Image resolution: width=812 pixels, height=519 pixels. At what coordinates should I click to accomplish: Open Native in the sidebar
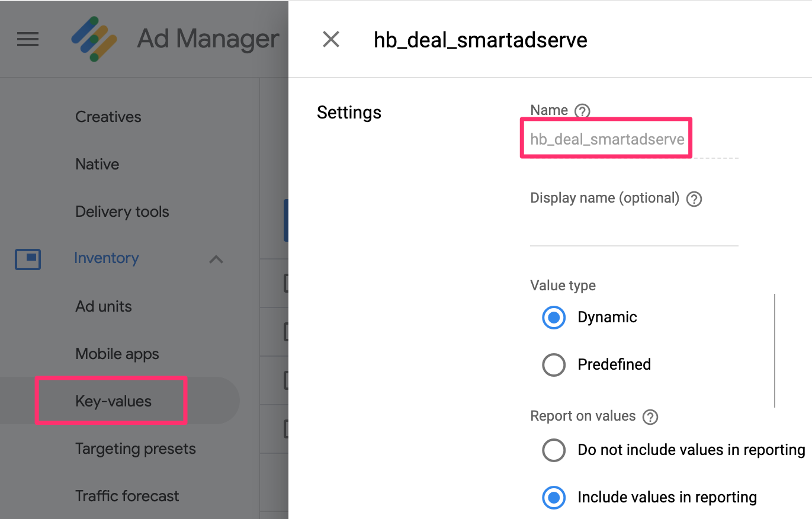click(97, 164)
